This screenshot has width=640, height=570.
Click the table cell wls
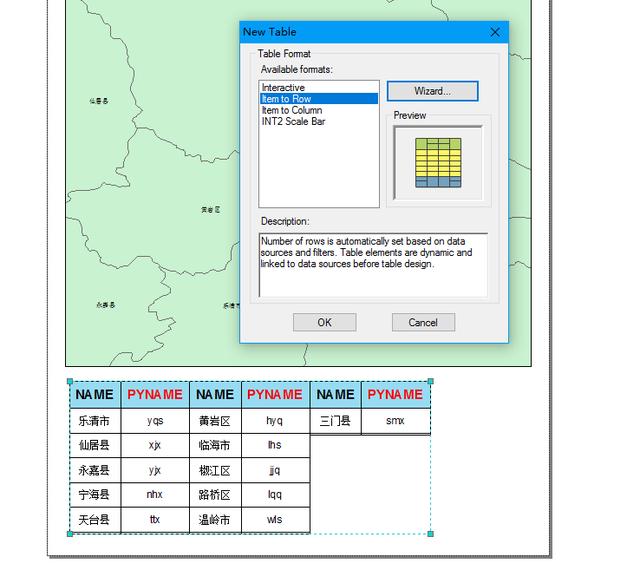click(x=275, y=520)
